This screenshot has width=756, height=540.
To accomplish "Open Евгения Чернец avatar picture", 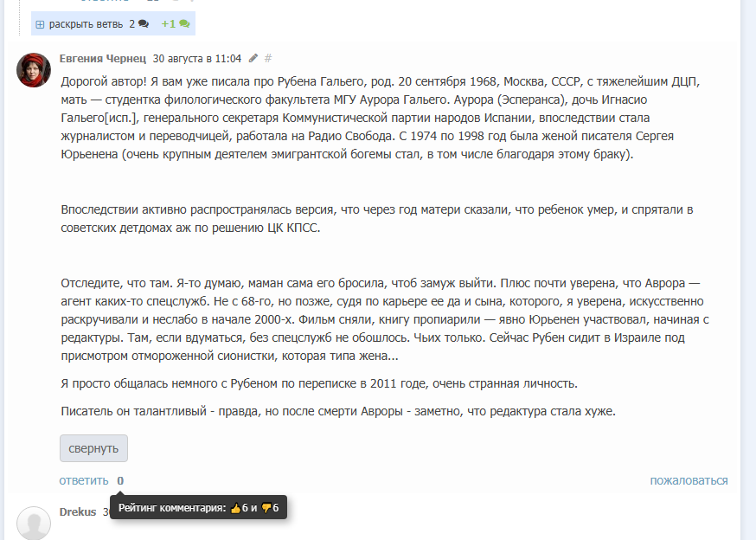I will 34,70.
